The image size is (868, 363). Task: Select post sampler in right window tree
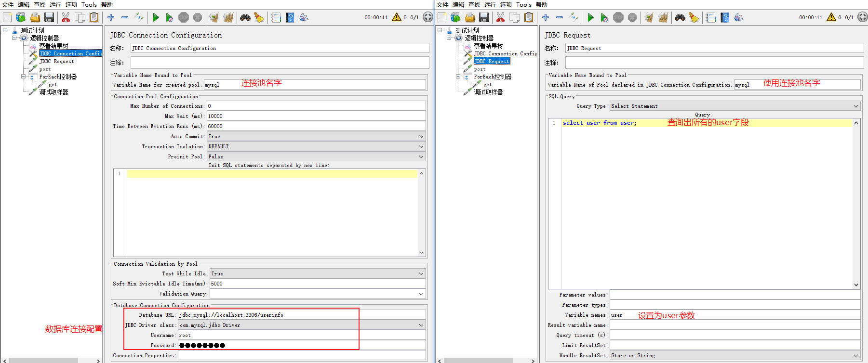click(x=480, y=69)
